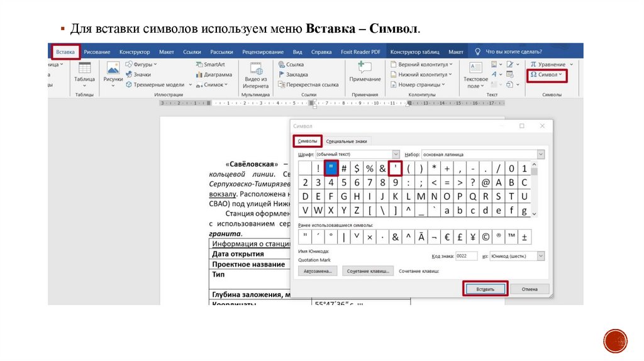Switch to the Вставка ribbon tab
The height and width of the screenshot is (361, 644).
coord(65,52)
